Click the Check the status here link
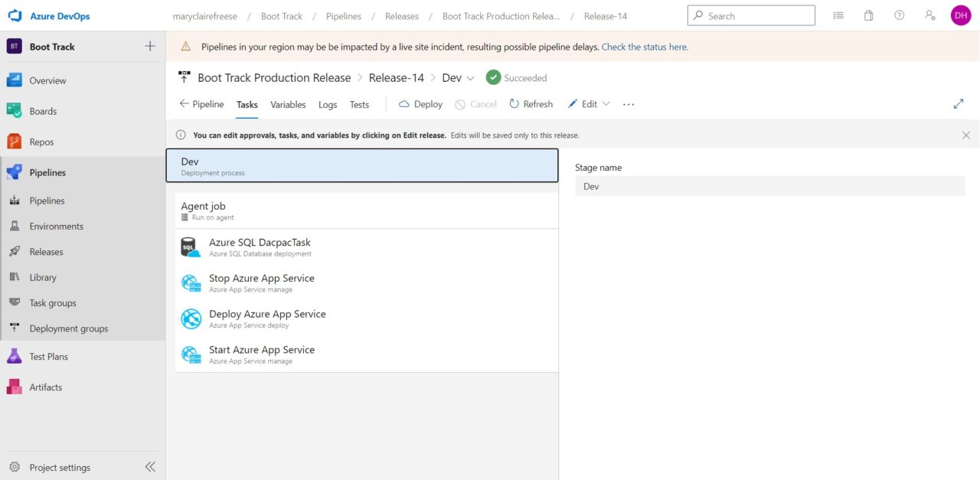980x480 pixels. [x=644, y=47]
